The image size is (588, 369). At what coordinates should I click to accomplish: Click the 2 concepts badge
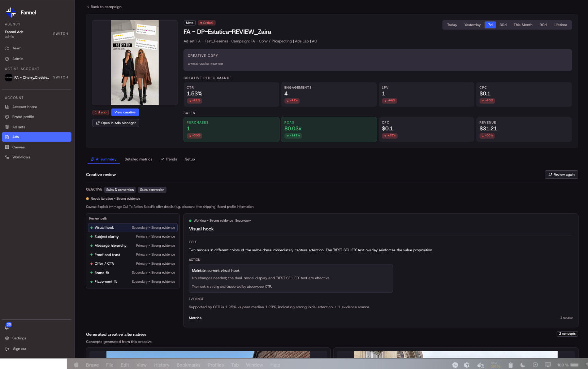(x=567, y=334)
